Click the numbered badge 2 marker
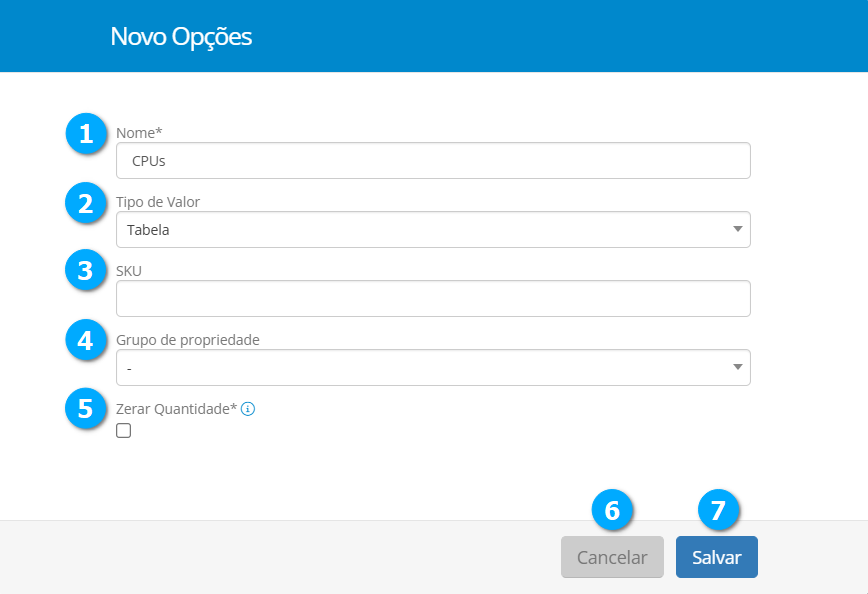The image size is (868, 594). pyautogui.click(x=86, y=204)
